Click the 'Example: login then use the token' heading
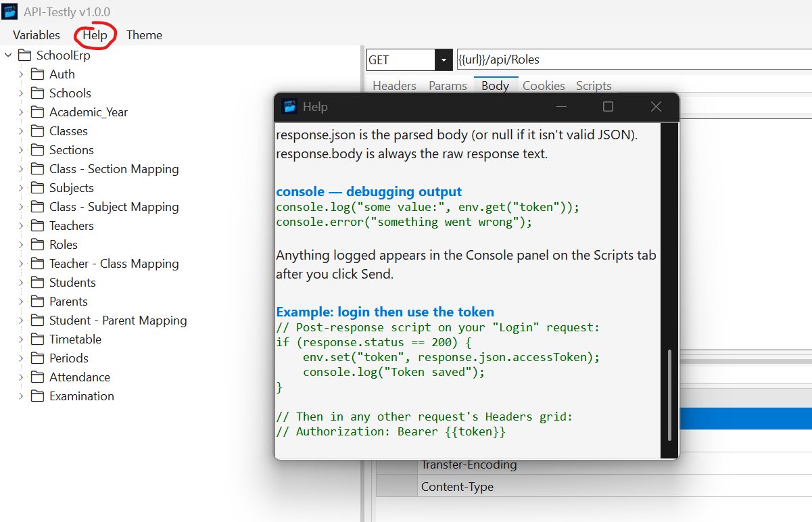 tap(385, 312)
